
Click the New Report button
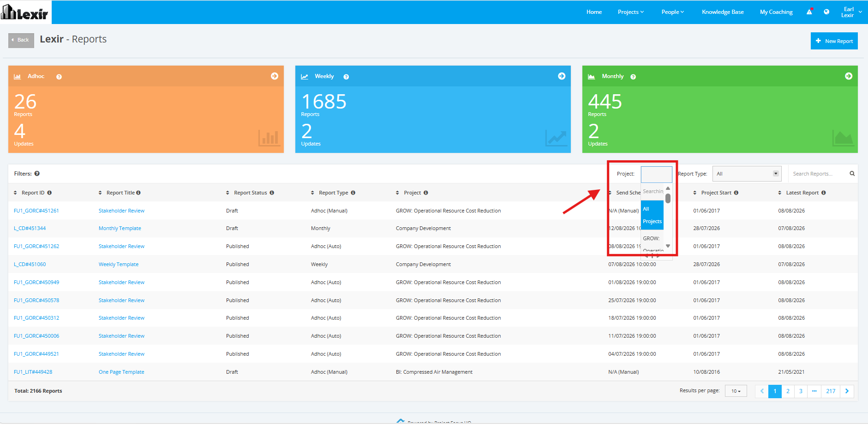point(834,41)
